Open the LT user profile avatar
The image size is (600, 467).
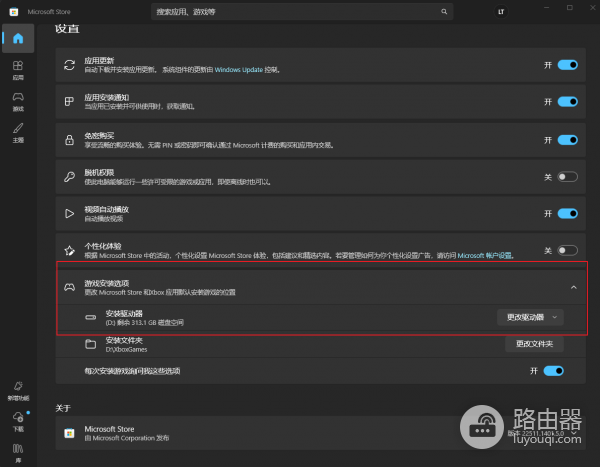501,12
